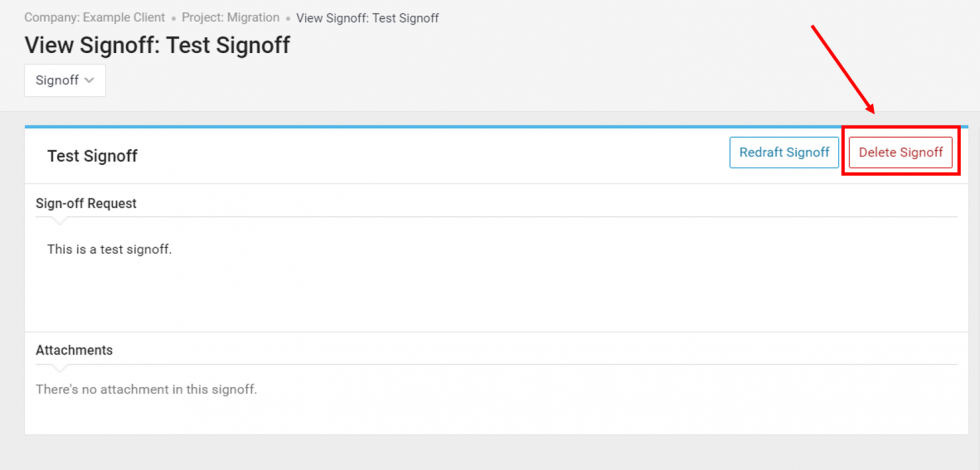
Task: Click the text 'This is a test signoff.'
Action: point(109,249)
